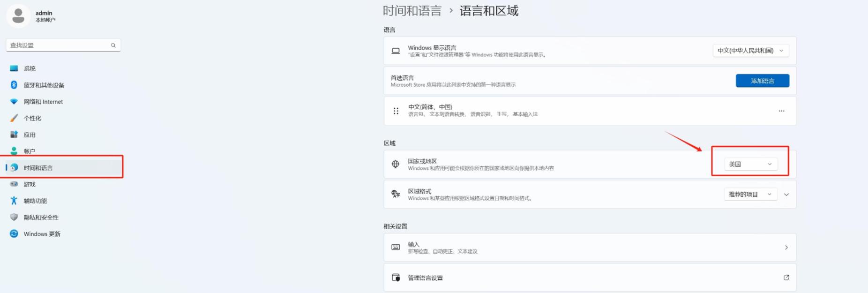Expand the 区域格式 row chevron

786,195
